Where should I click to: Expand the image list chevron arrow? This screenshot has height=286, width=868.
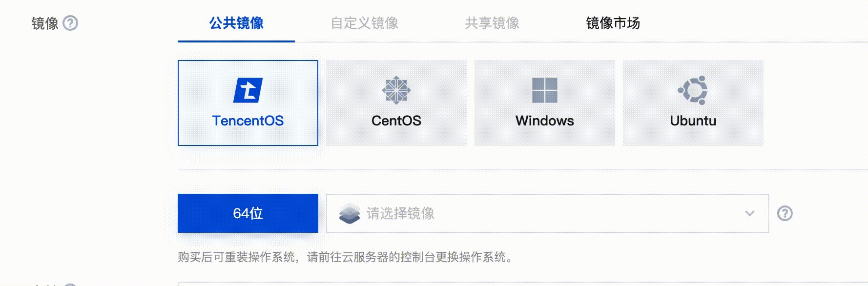pyautogui.click(x=750, y=213)
